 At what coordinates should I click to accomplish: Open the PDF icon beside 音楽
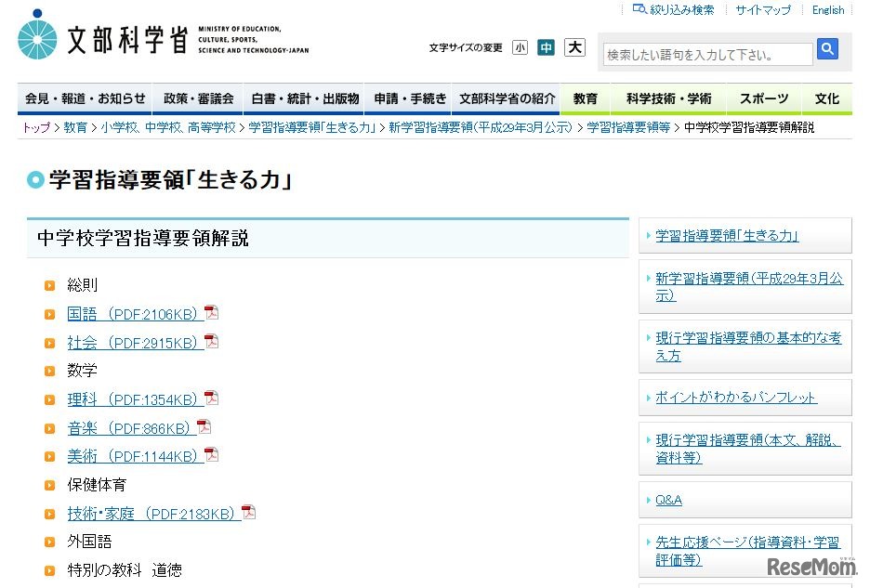(204, 427)
